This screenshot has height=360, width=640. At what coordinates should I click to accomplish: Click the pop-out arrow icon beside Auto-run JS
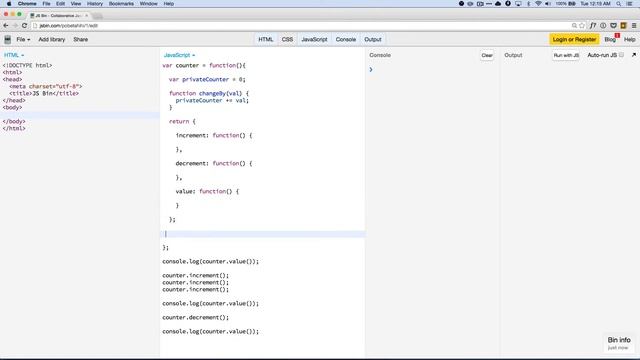tap(634, 55)
